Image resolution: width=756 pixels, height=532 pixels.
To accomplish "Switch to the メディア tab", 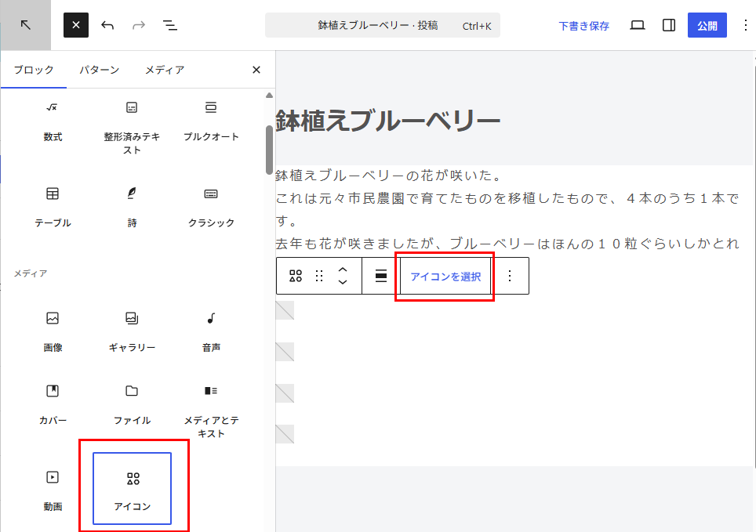I will 165,70.
